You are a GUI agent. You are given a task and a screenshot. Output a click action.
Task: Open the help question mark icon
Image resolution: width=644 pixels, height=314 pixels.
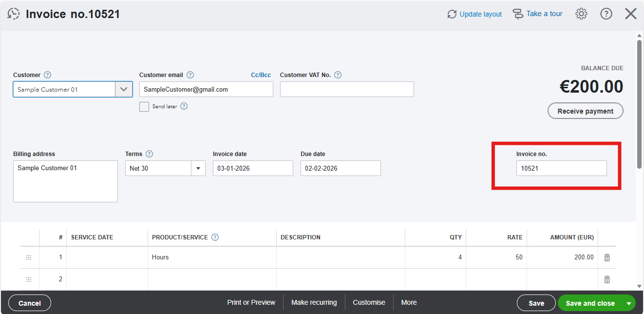[606, 14]
